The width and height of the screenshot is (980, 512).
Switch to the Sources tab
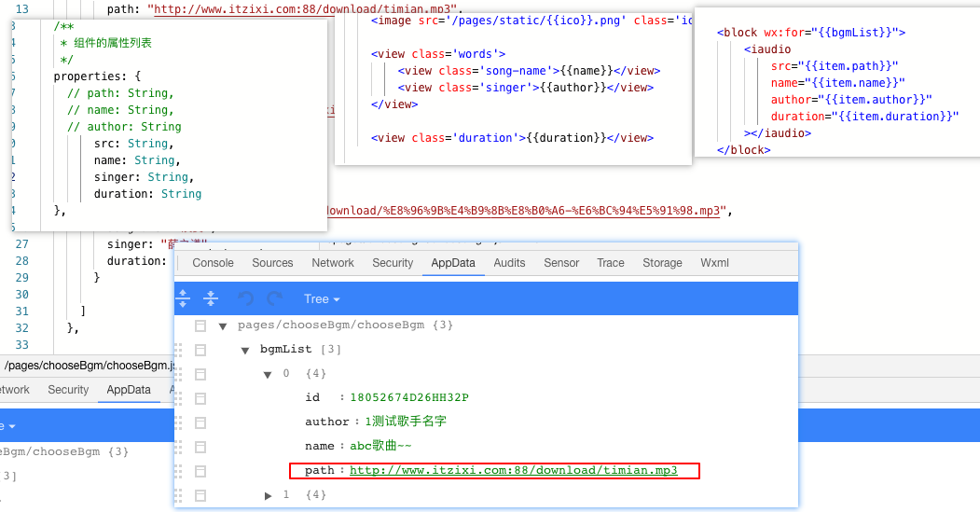tap(272, 263)
